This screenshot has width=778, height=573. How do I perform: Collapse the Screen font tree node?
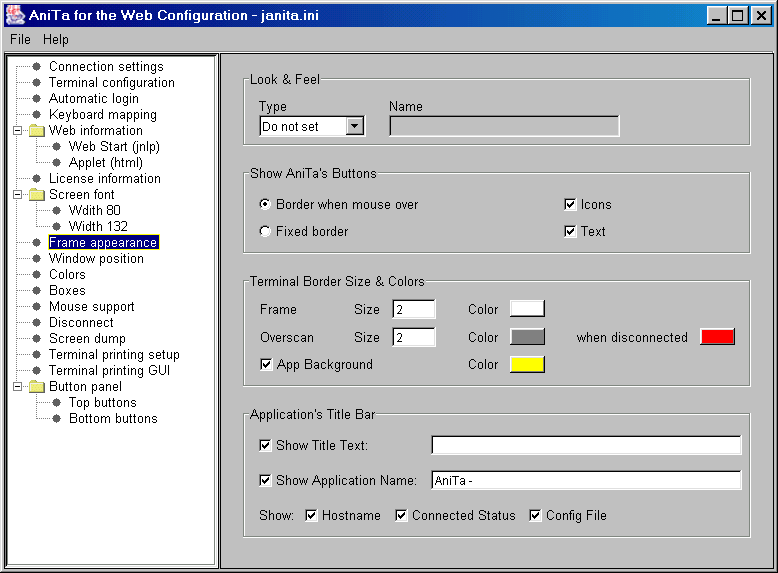pyautogui.click(x=18, y=194)
